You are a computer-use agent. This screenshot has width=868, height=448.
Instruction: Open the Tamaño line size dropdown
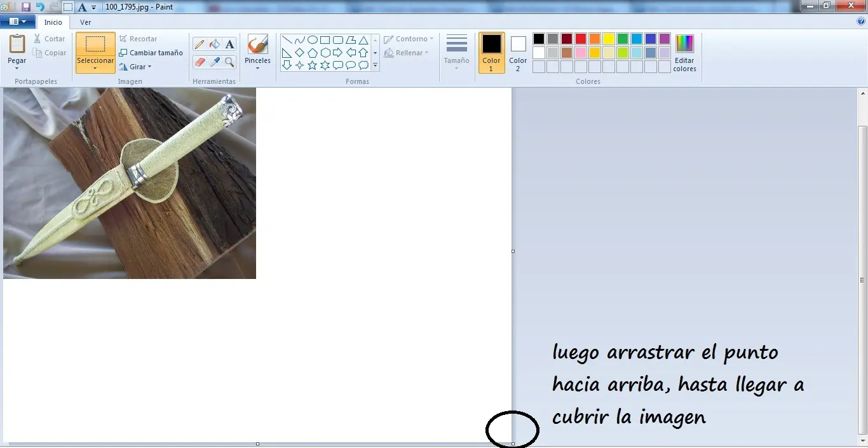pos(456,53)
